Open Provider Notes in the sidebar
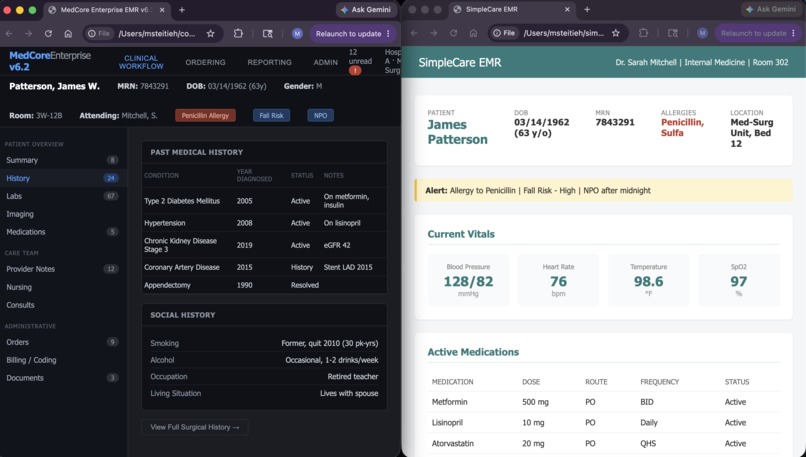The width and height of the screenshot is (806, 457). coord(62,269)
